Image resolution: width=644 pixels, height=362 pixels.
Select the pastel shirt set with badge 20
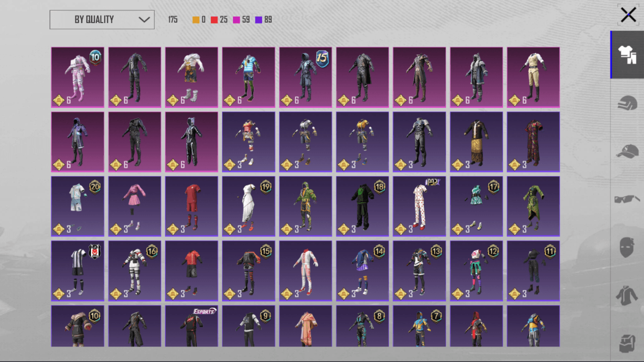point(77,206)
